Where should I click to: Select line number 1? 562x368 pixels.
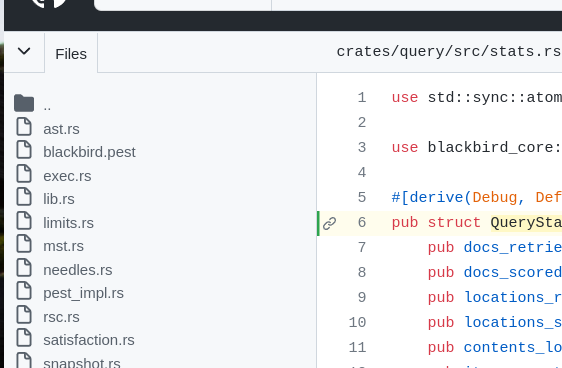pos(362,97)
